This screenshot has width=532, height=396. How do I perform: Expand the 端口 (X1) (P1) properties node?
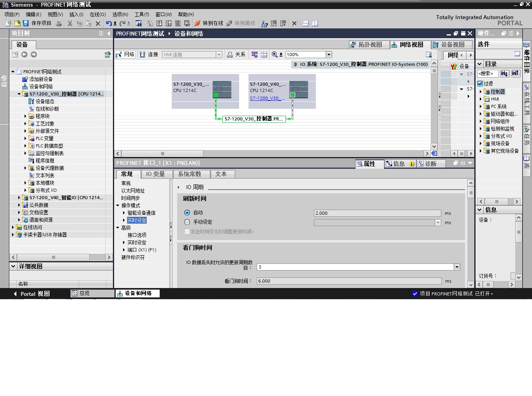tap(124, 250)
